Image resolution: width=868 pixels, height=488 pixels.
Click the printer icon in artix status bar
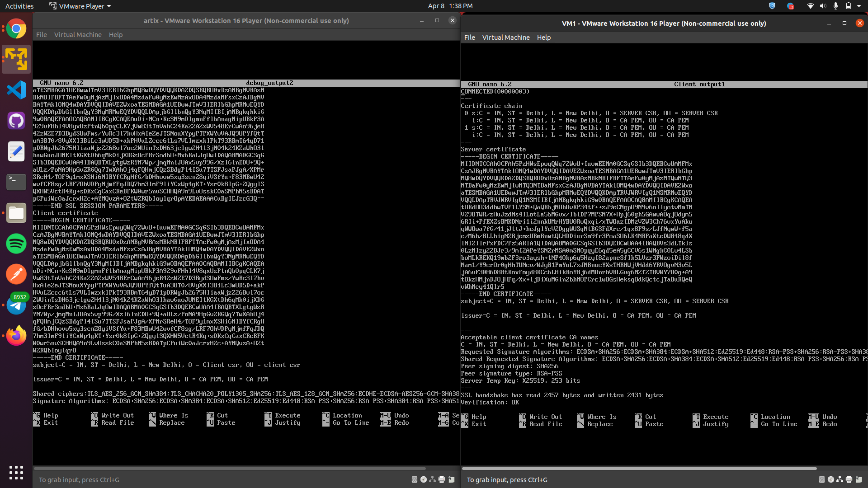pos(442,480)
